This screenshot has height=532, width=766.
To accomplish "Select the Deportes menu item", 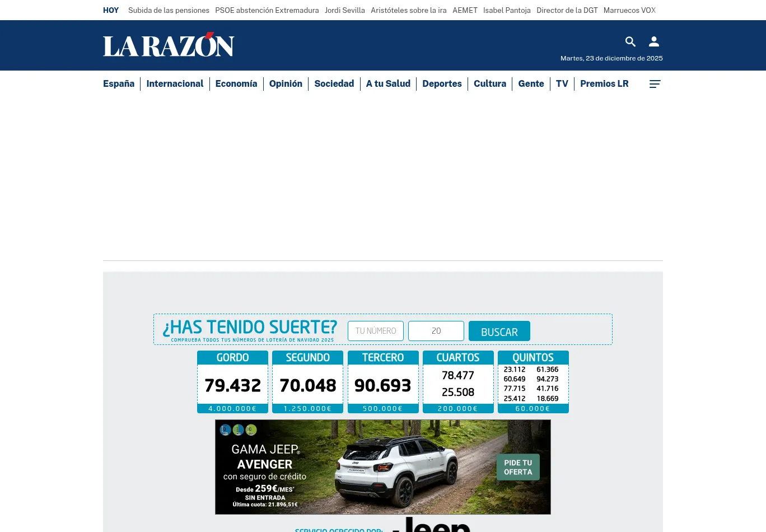I will [442, 84].
